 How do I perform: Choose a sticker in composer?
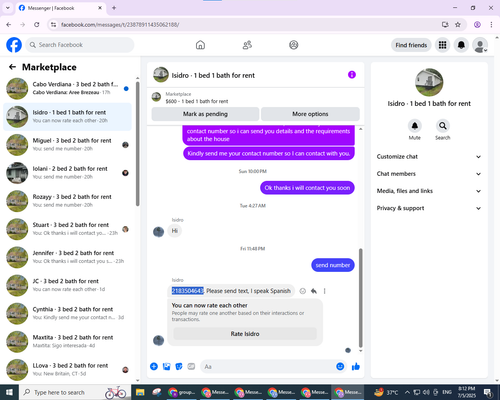click(179, 367)
